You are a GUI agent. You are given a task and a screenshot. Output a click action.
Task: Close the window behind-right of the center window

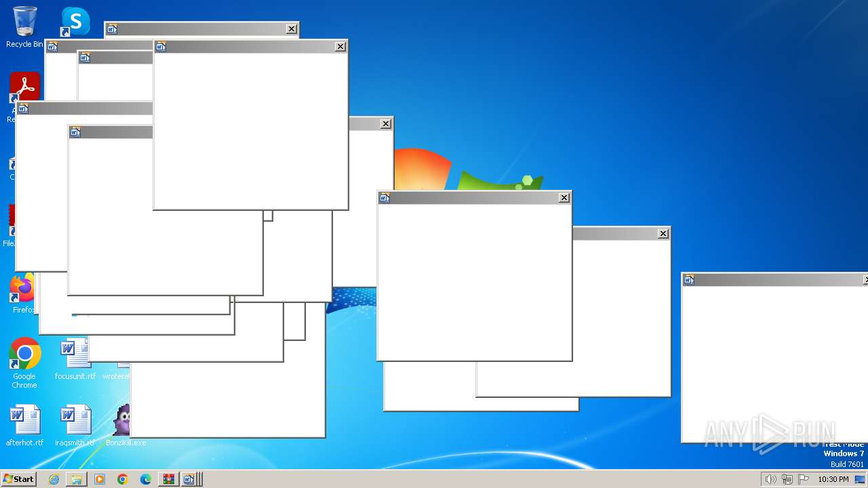[x=663, y=234]
